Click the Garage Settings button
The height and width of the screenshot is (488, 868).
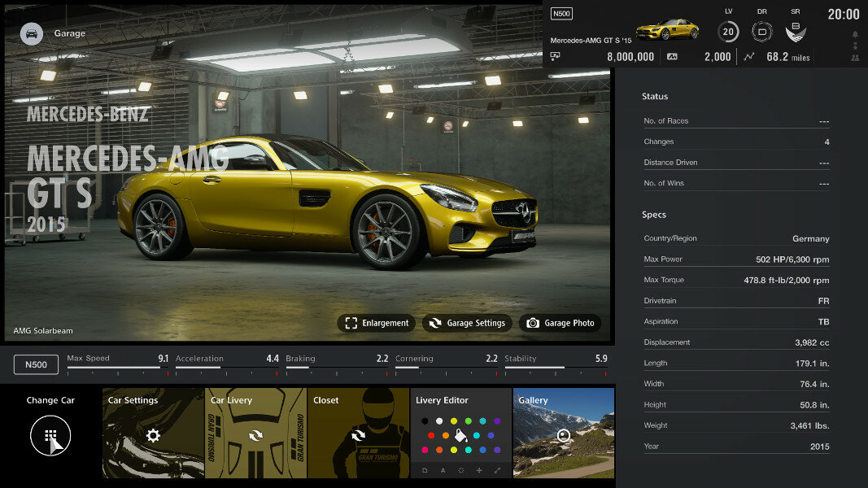click(x=467, y=323)
